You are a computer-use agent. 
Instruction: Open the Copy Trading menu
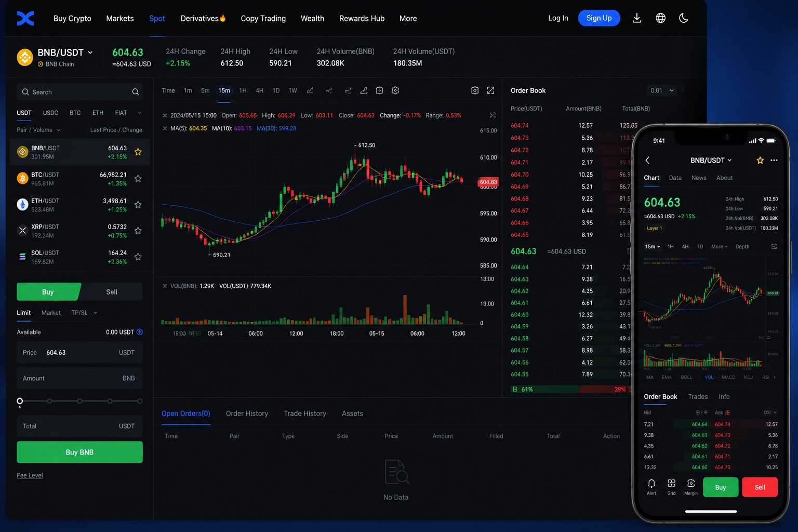tap(263, 18)
